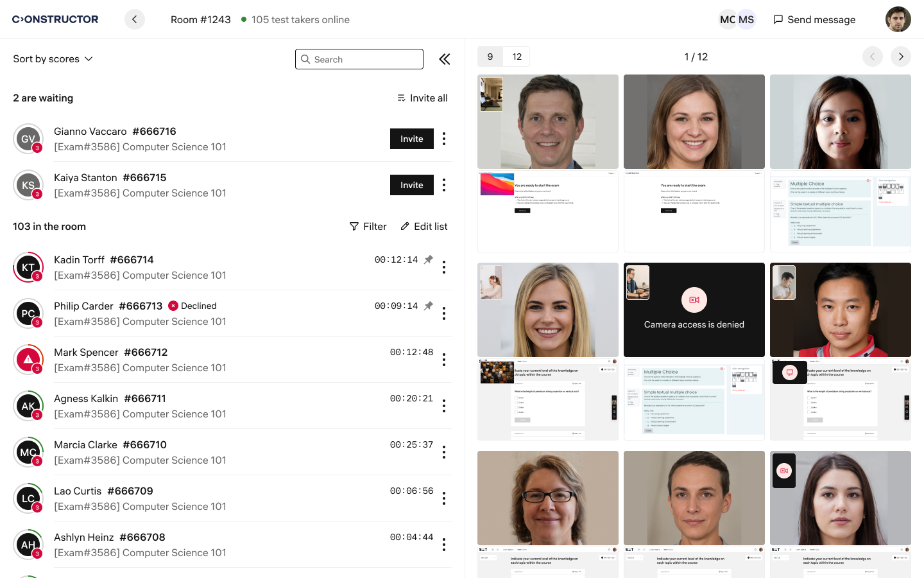Click the camera-denied icon on the dark video tile
This screenshot has width=924, height=578.
pos(694,300)
